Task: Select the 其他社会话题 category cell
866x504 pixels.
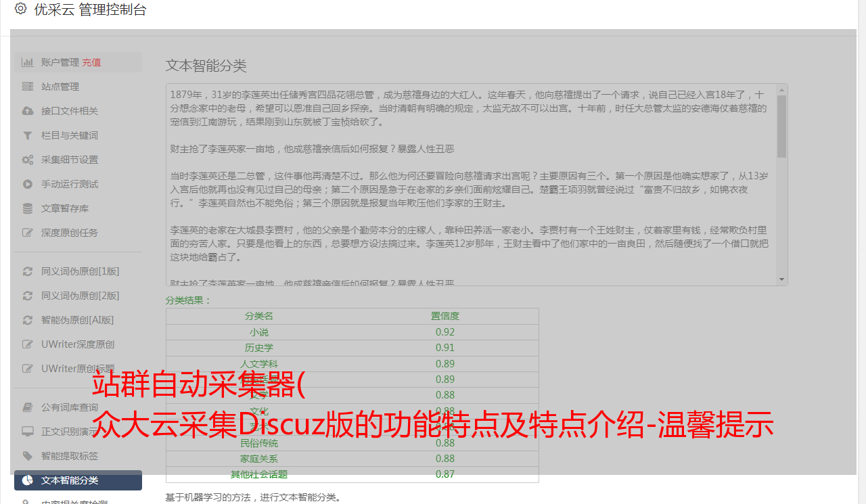Action: pos(259,474)
